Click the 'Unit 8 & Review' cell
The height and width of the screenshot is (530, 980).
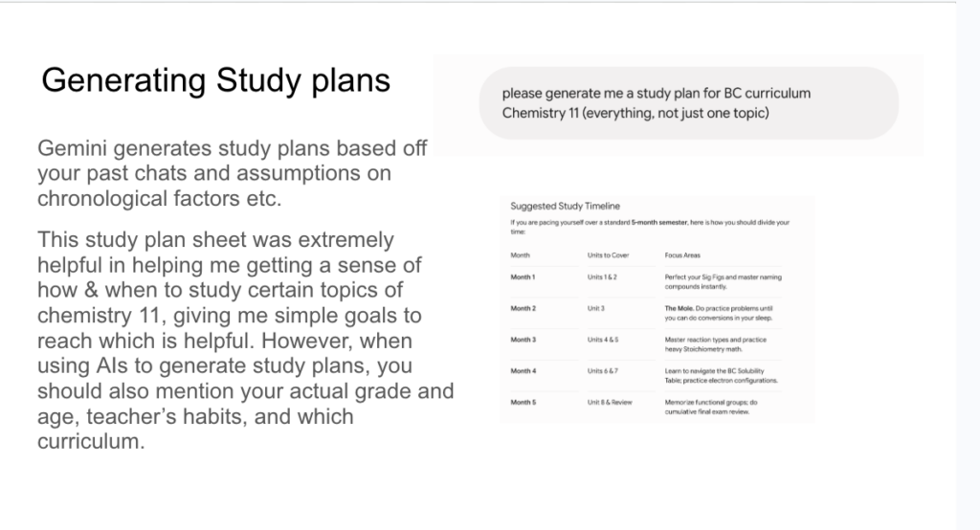point(610,402)
